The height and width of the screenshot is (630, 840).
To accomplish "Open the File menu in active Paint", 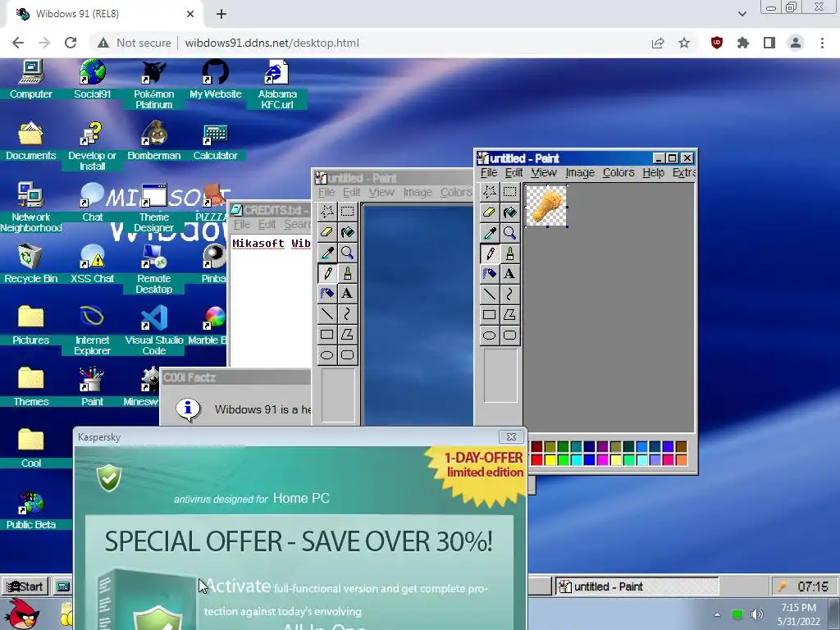I will [489, 172].
